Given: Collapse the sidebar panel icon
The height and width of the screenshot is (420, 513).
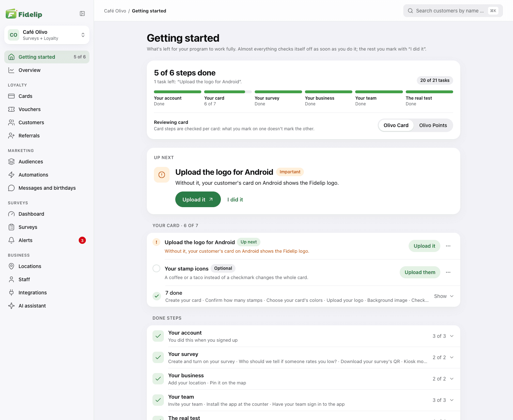Looking at the screenshot, I should tap(82, 14).
